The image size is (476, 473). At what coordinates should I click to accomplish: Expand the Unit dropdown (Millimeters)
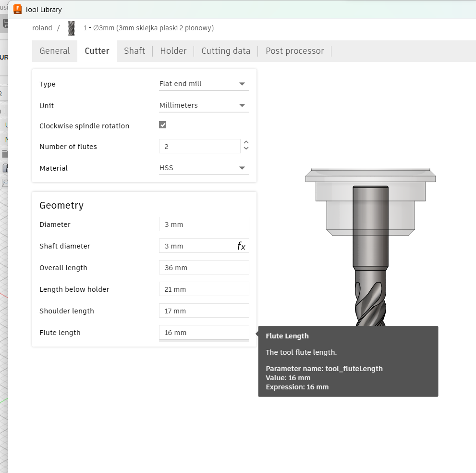point(204,105)
